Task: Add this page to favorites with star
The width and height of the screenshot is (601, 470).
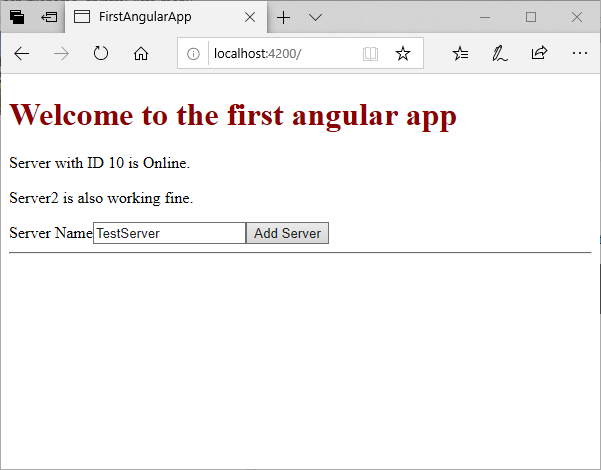Action: coord(402,53)
